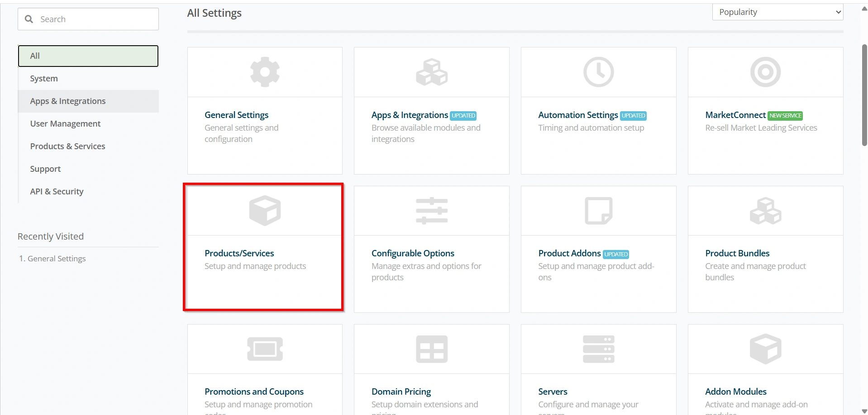Open Configurable Options title link

413,253
